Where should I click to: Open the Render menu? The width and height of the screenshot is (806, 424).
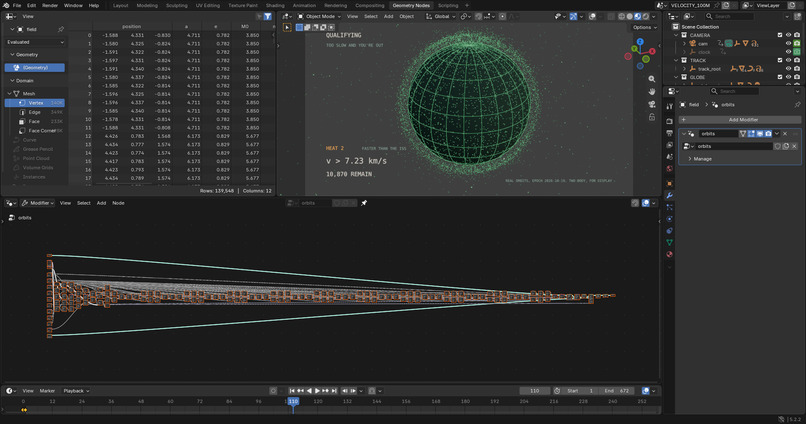pyautogui.click(x=50, y=5)
